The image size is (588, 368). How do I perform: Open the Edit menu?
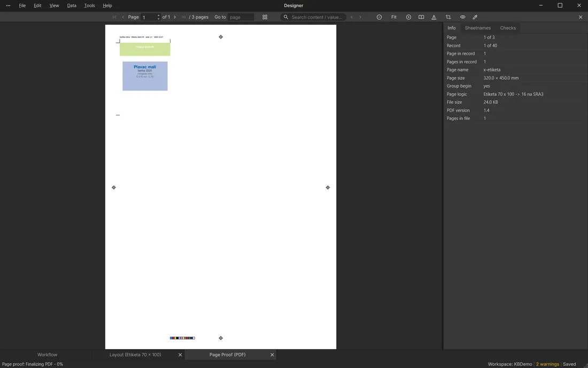pyautogui.click(x=37, y=6)
